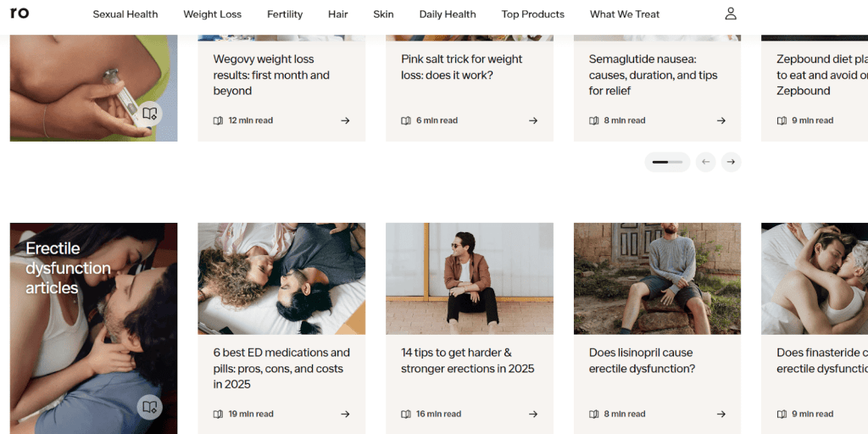Open the Sexual Health menu
This screenshot has width=868, height=434.
coord(125,14)
